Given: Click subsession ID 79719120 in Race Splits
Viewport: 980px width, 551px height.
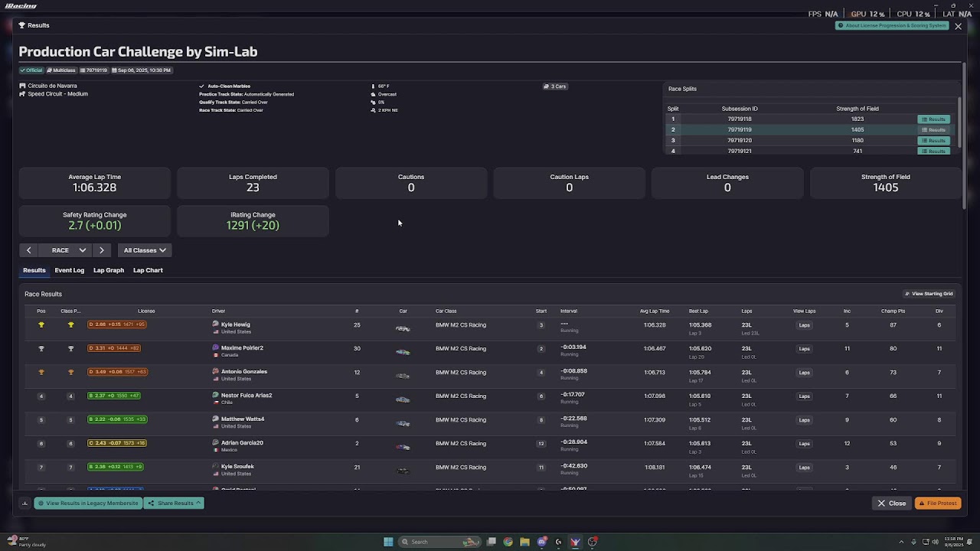Looking at the screenshot, I should (740, 141).
